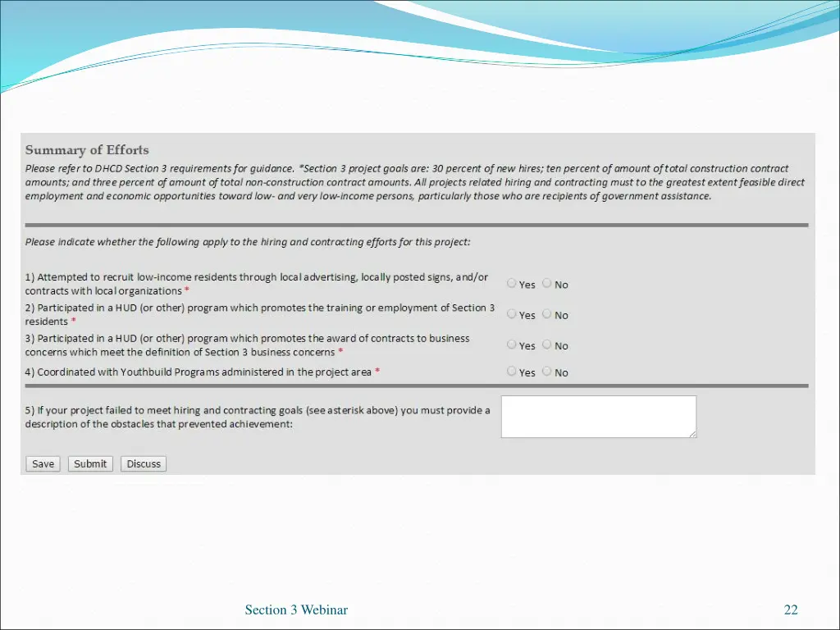
Task: Click the question 1 low-income recruitment label
Action: (256, 284)
